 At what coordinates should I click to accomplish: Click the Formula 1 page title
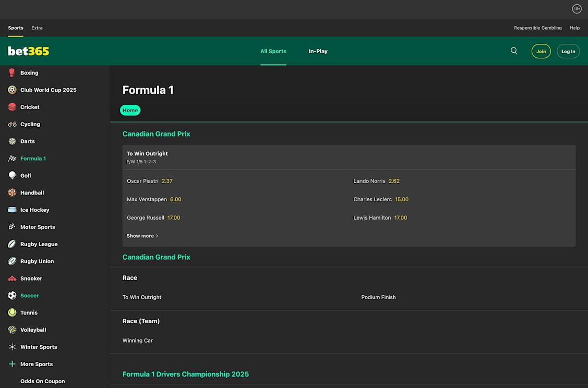pos(148,90)
